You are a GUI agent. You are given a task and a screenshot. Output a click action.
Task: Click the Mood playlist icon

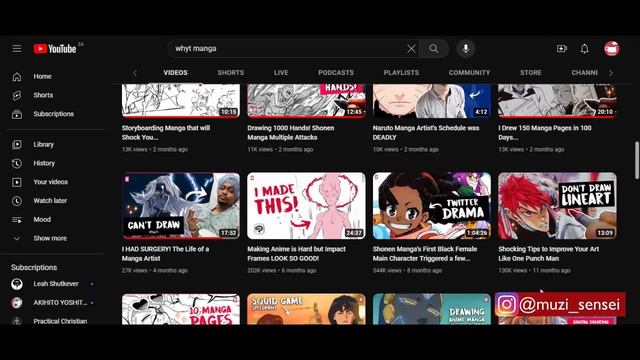point(17,220)
